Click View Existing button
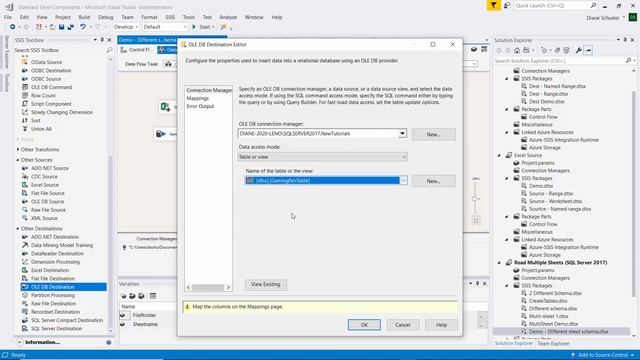 pos(266,284)
